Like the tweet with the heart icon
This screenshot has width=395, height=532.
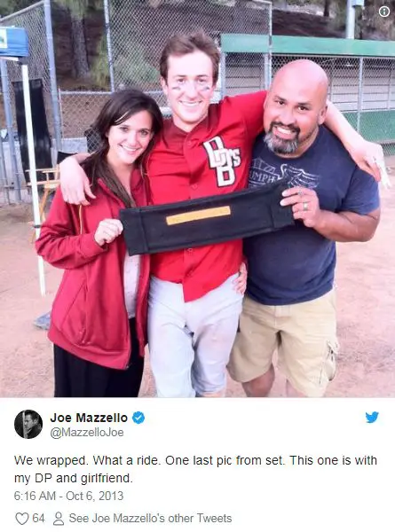click(22, 519)
